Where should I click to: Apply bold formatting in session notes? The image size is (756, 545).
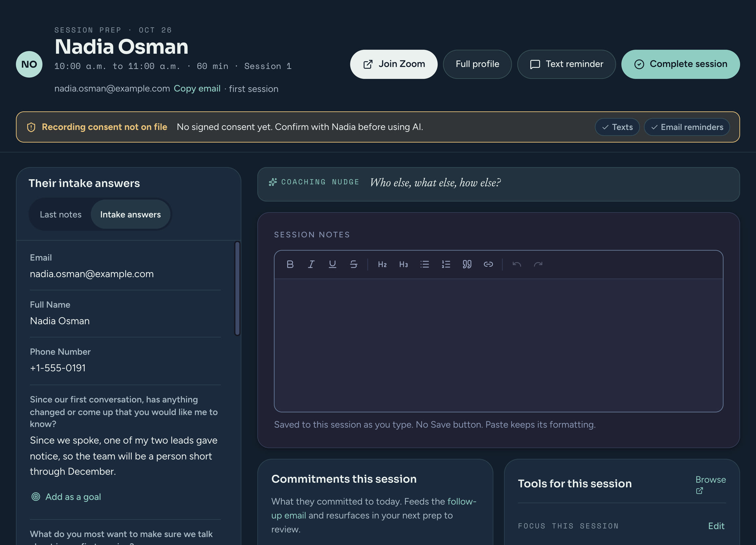(290, 264)
